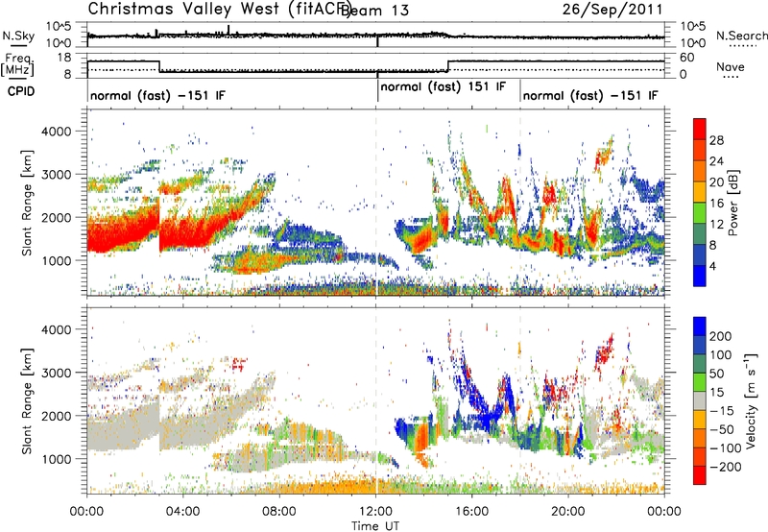This screenshot has width=768, height=532.
Task: Pick the orange 20–24 dB Power segment
Action: click(x=700, y=171)
